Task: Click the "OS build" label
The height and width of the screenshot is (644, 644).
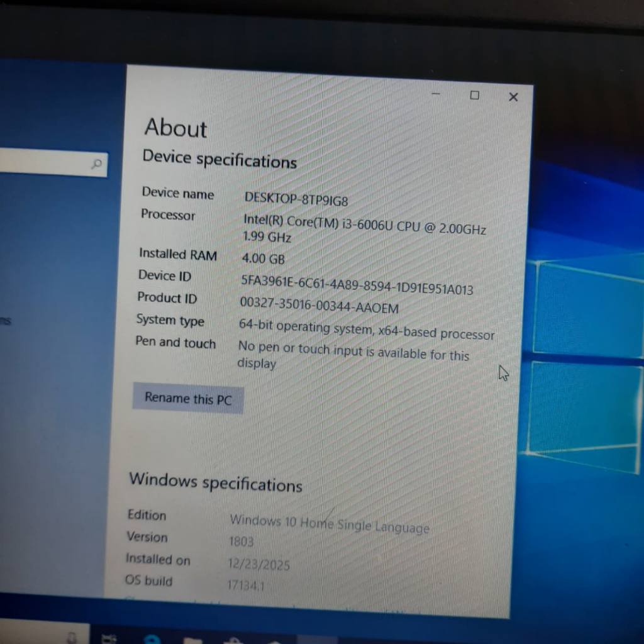Action: click(148, 580)
